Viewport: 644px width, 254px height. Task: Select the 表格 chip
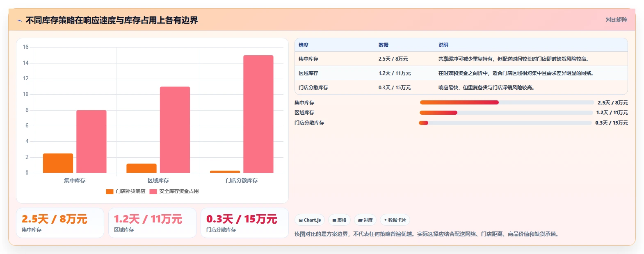tap(339, 220)
